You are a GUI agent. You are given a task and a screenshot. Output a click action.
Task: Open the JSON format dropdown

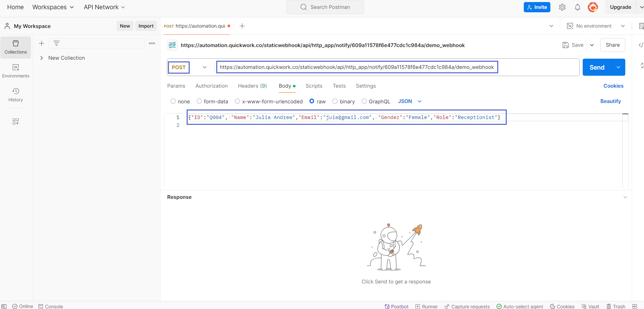[x=410, y=101]
